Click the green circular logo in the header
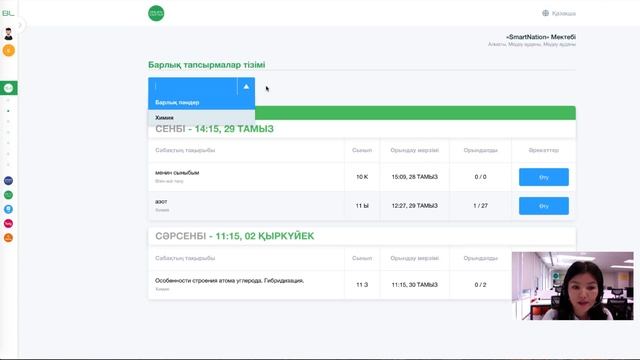Screen dimensions: 640x360 [156, 13]
